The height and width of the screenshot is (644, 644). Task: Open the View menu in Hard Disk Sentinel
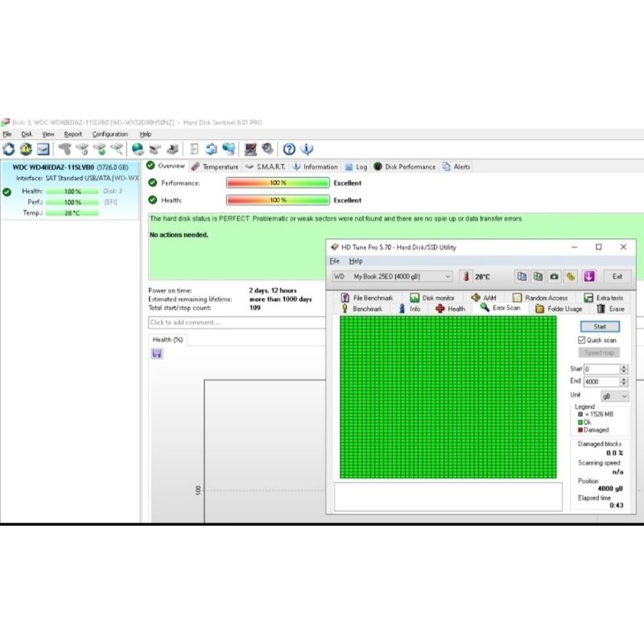pyautogui.click(x=48, y=134)
